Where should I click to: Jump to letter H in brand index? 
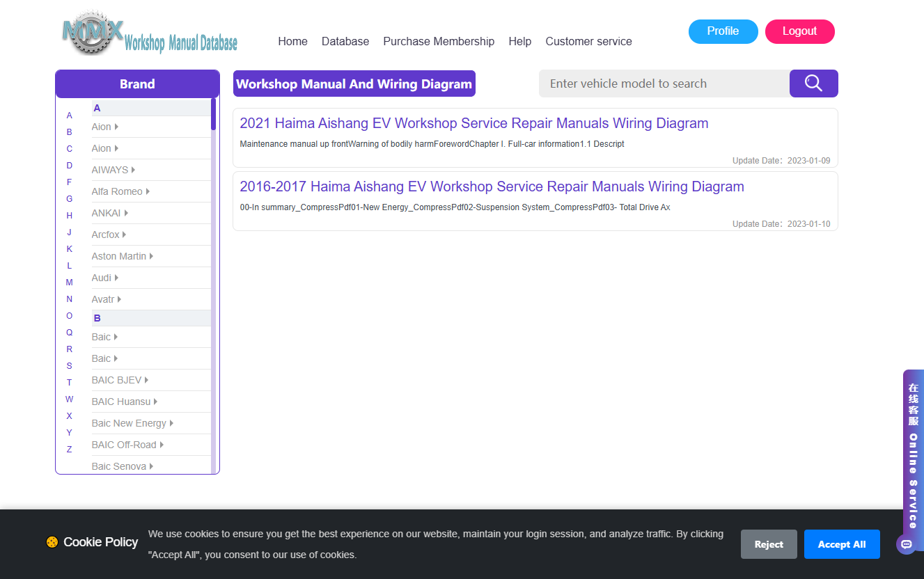(x=69, y=216)
